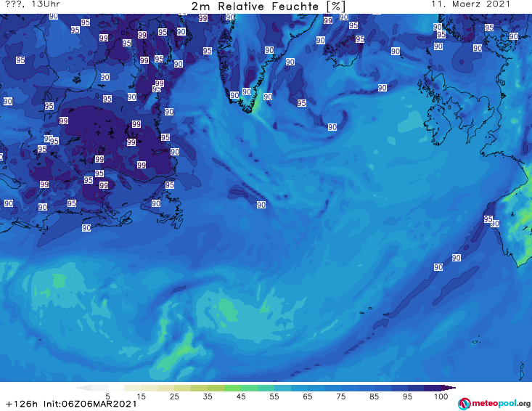The width and height of the screenshot is (532, 411).
Task: Select legend value "100" on color bar
Action: (x=441, y=396)
